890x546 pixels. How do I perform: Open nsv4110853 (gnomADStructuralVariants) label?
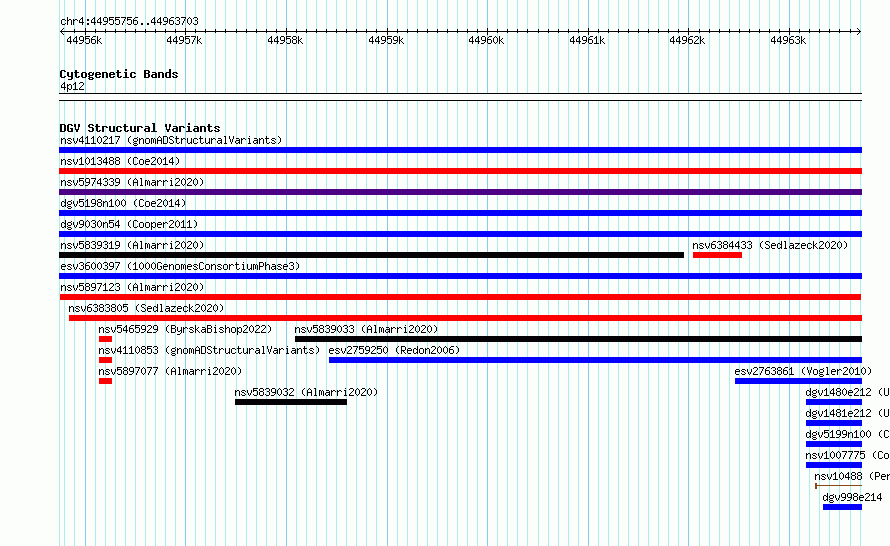209,350
